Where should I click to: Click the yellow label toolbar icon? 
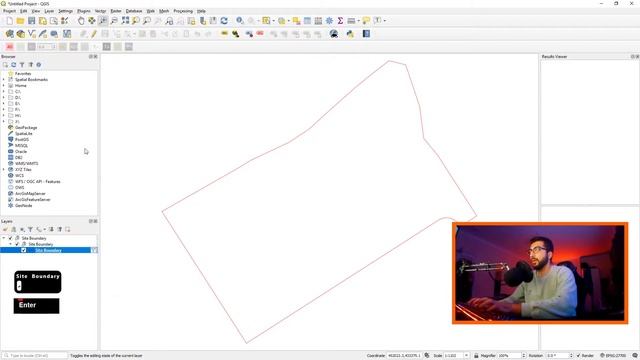coord(224,34)
